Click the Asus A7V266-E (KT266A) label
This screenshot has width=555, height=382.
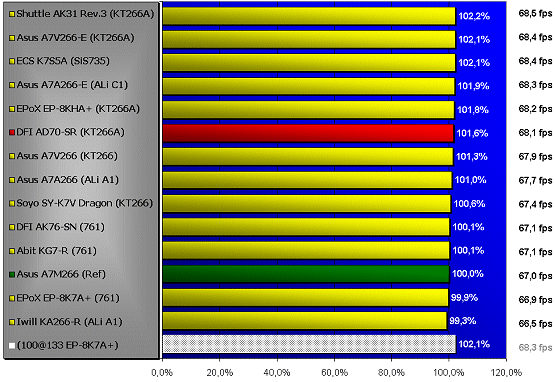click(x=75, y=38)
